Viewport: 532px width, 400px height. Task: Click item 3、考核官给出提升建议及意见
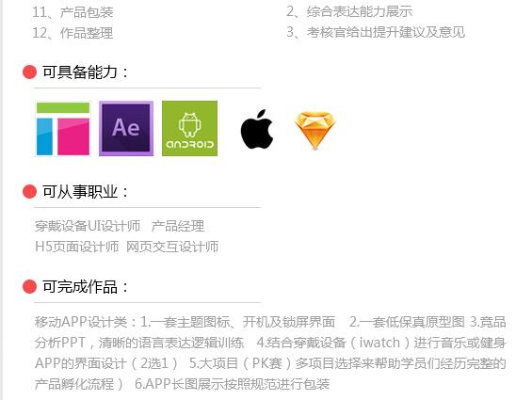(376, 32)
